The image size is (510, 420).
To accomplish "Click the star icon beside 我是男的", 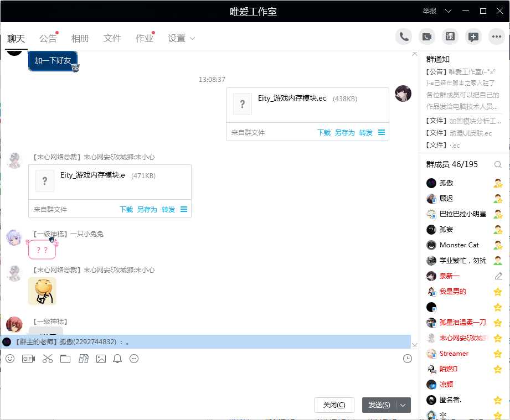I will click(x=498, y=292).
